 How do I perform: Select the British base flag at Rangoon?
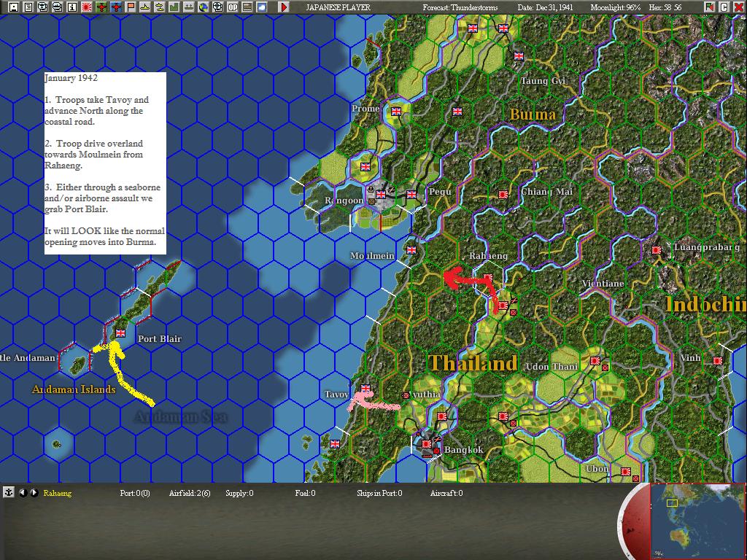click(381, 194)
